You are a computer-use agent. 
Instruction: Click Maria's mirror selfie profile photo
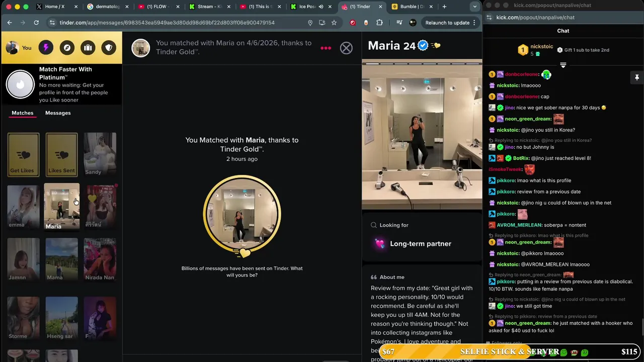click(422, 135)
